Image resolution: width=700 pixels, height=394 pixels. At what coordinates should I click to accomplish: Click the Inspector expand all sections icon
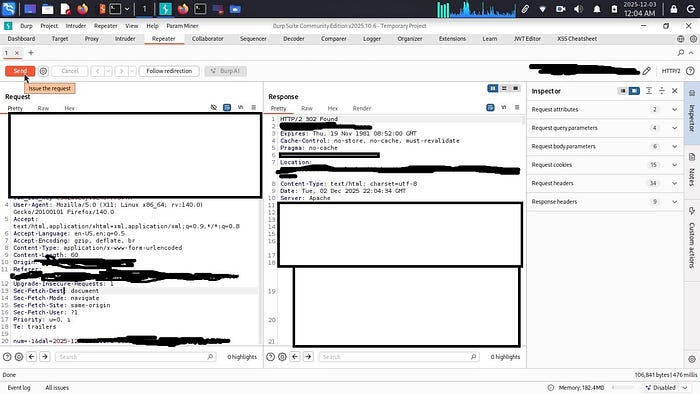[649, 91]
